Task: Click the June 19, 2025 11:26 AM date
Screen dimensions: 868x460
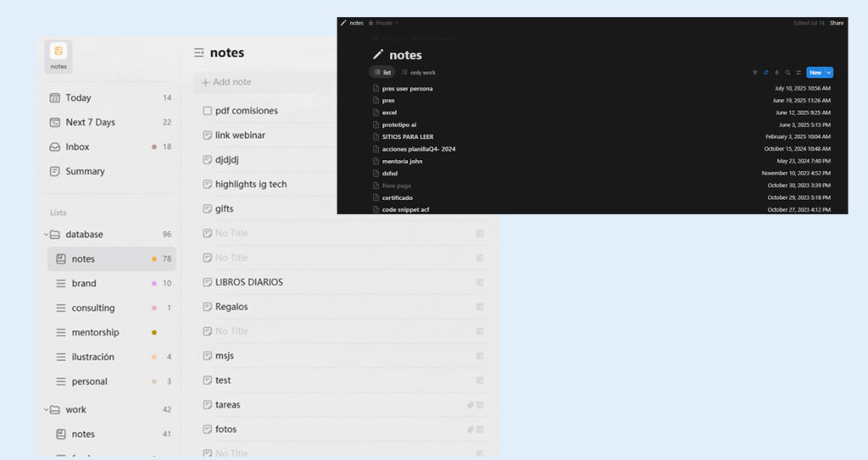Action: tap(802, 101)
